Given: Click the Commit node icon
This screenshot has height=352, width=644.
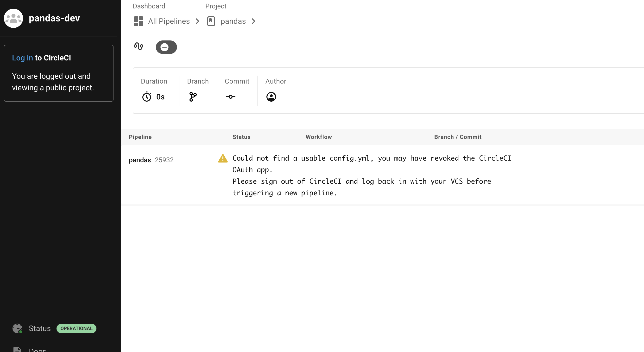Looking at the screenshot, I should point(231,97).
